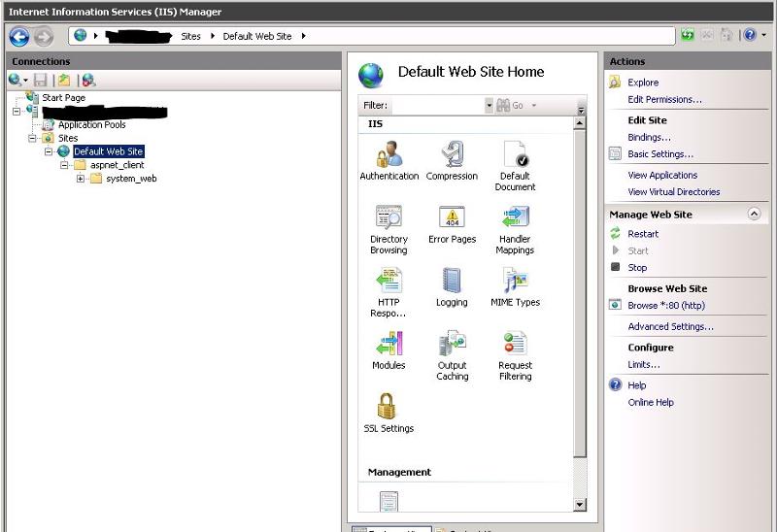Click the Back navigation arrow button
Viewport: 777px width, 532px height.
(x=19, y=37)
